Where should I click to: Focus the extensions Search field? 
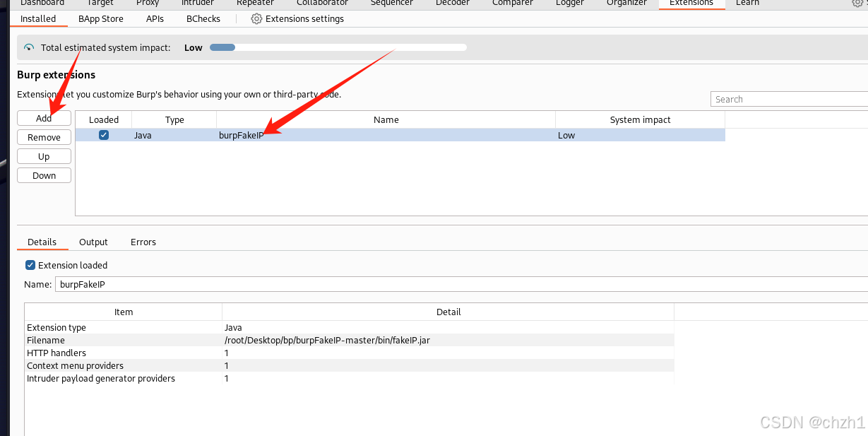789,99
